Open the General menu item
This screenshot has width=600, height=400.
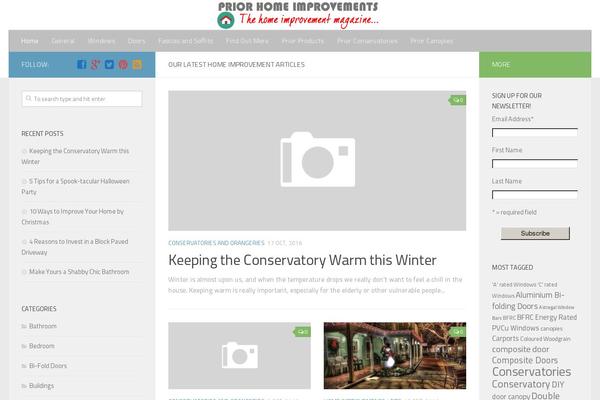[x=63, y=41]
